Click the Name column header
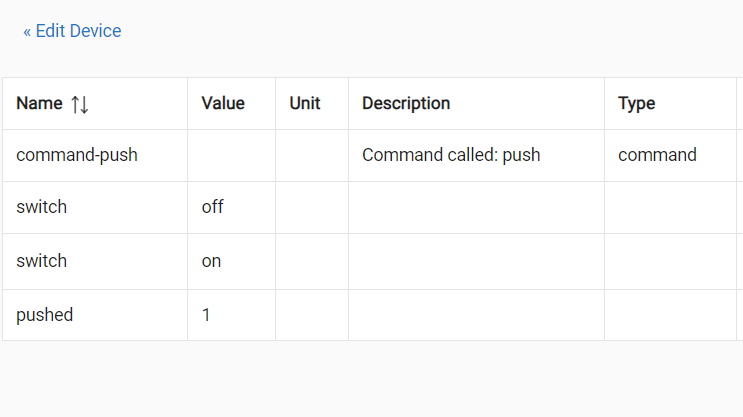 pos(40,103)
